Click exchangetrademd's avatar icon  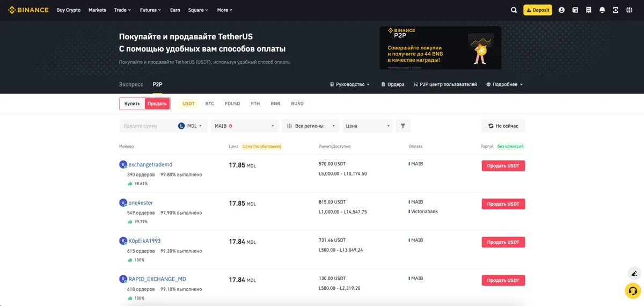123,164
